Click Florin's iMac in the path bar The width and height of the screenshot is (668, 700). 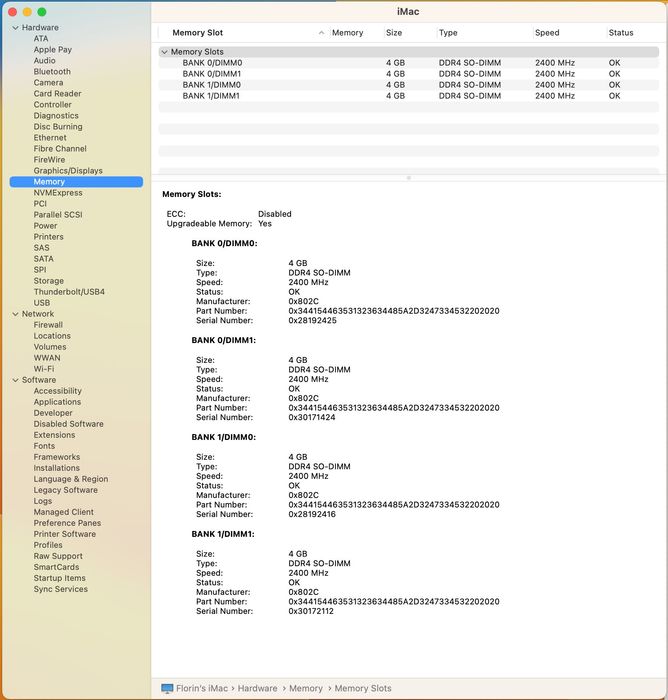[x=202, y=688]
